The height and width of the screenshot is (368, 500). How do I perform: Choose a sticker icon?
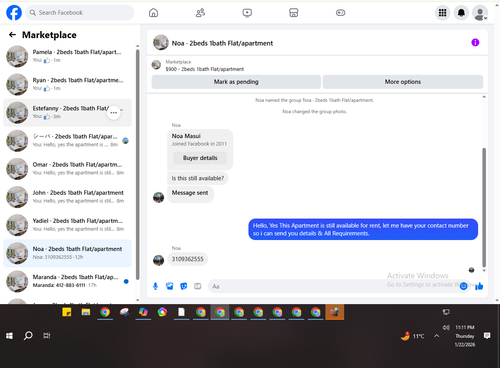184,286
